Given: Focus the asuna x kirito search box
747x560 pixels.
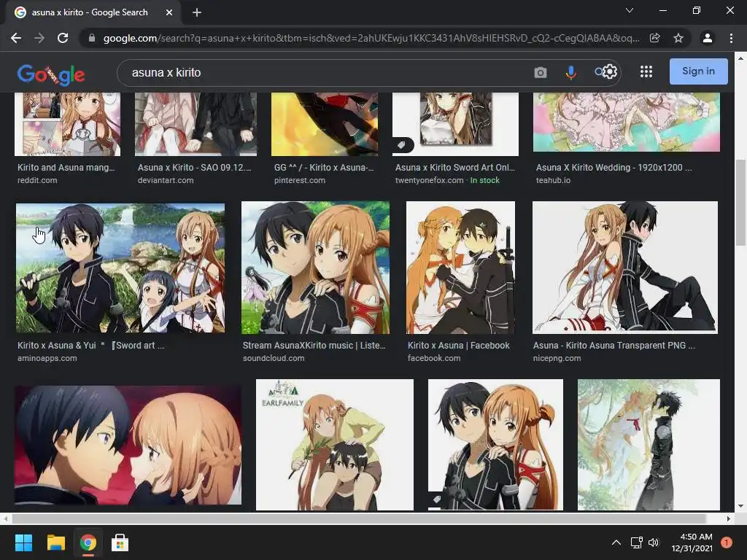Looking at the screenshot, I should point(324,72).
